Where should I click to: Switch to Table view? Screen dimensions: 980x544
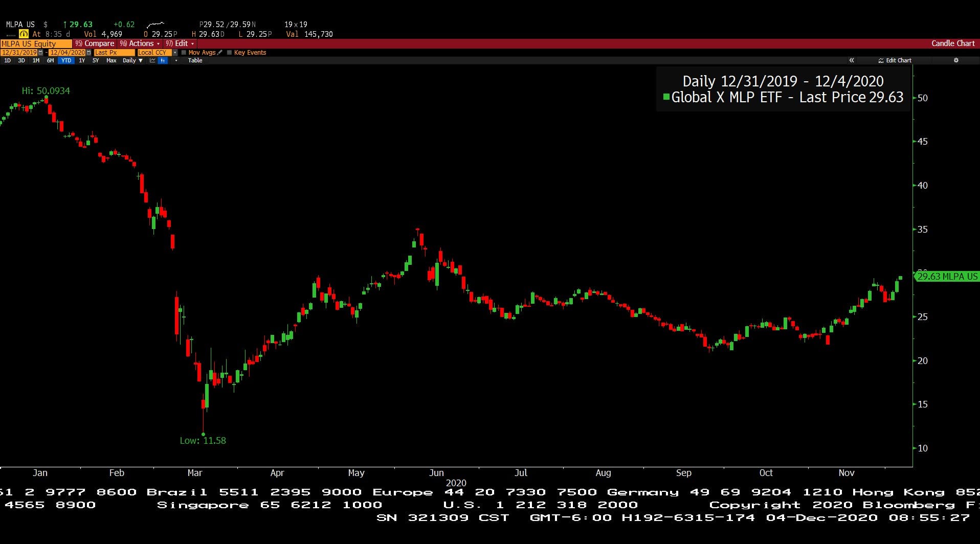[195, 60]
